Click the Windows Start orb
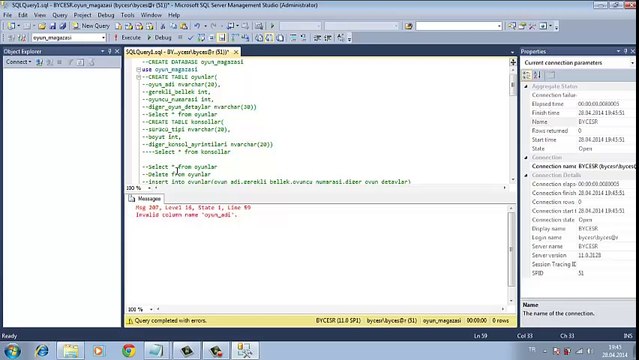The width and height of the screenshot is (639, 360). 12,351
